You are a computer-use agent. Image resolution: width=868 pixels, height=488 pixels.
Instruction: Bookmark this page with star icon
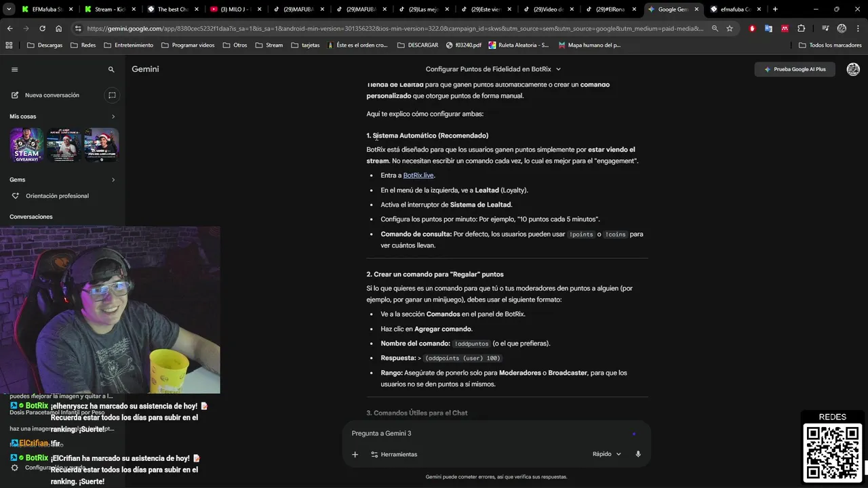pyautogui.click(x=730, y=28)
